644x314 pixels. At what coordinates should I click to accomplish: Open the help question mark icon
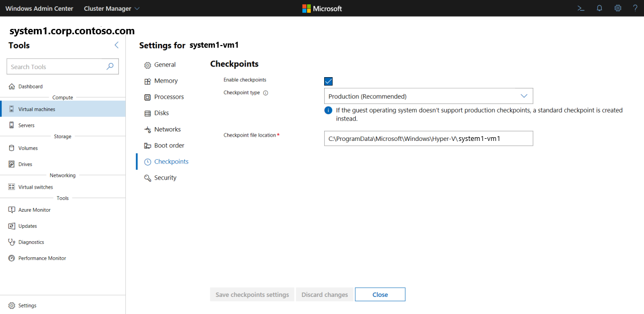(x=635, y=8)
